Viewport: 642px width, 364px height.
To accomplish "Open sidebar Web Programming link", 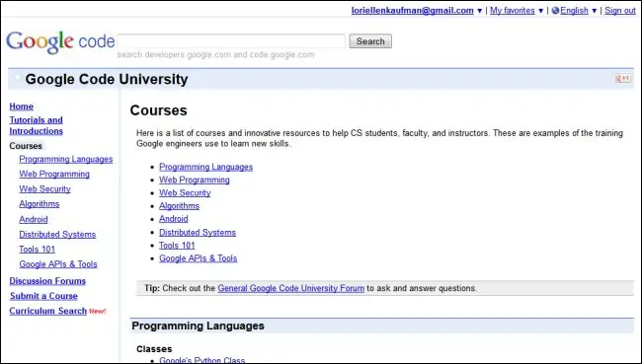I will pos(54,174).
